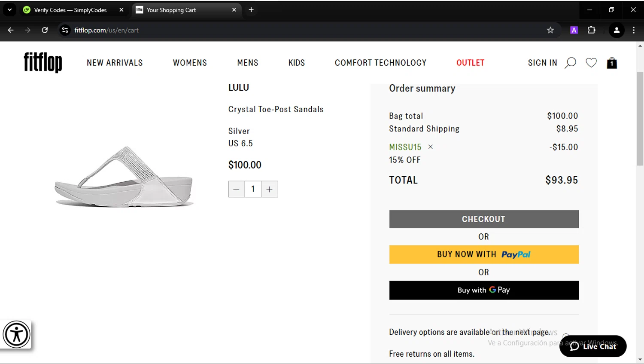
Task: Click the fitflop logo
Action: (x=43, y=63)
